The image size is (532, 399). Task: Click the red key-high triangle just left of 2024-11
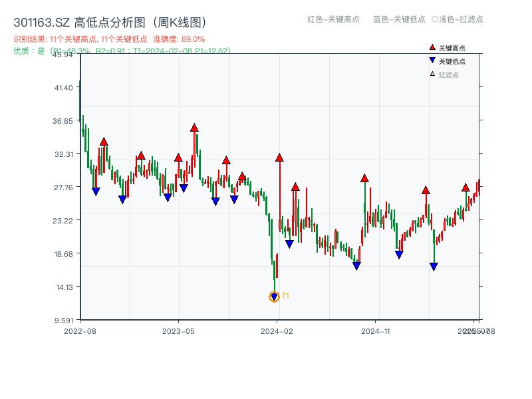(x=364, y=178)
